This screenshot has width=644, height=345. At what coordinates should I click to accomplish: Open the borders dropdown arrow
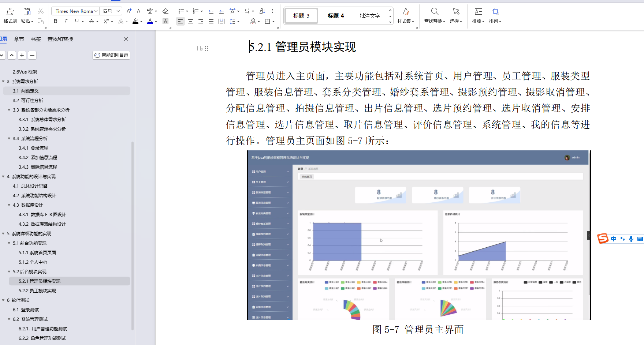pos(273,22)
